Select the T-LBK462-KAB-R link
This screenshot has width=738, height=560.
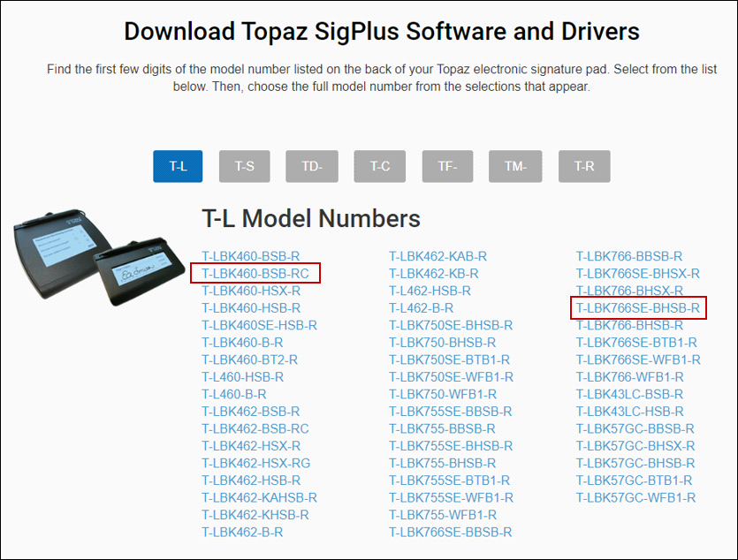pyautogui.click(x=438, y=256)
